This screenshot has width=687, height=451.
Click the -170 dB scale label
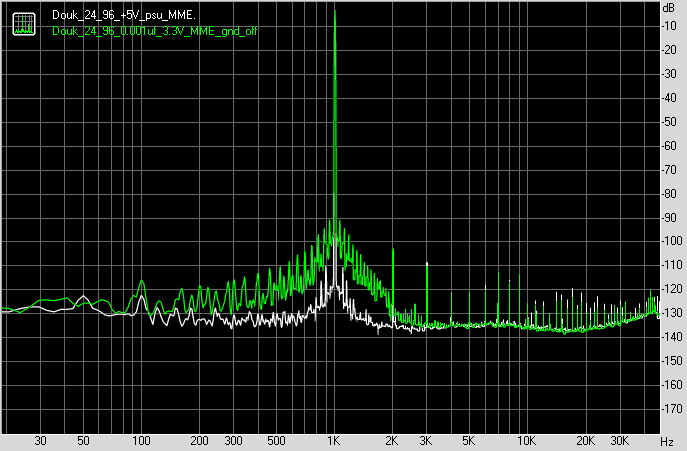pos(672,408)
